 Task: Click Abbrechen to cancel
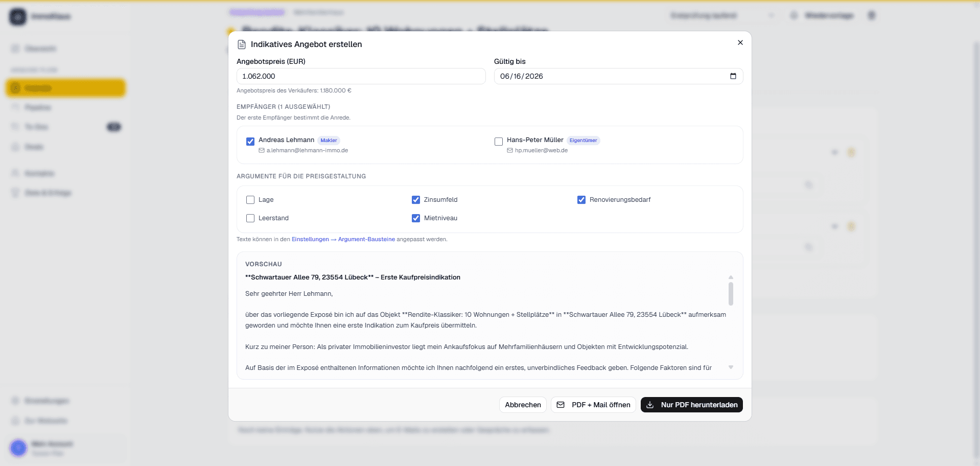pos(523,405)
